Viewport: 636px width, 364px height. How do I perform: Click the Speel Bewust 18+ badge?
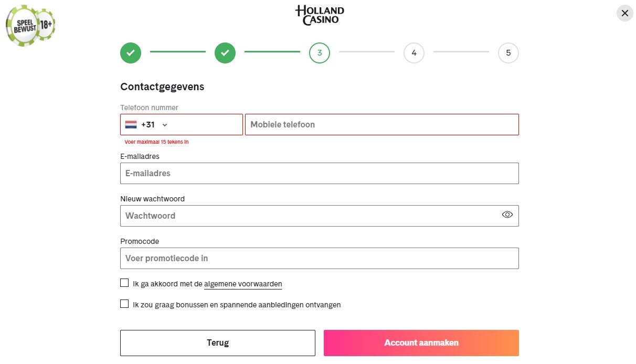(x=30, y=25)
